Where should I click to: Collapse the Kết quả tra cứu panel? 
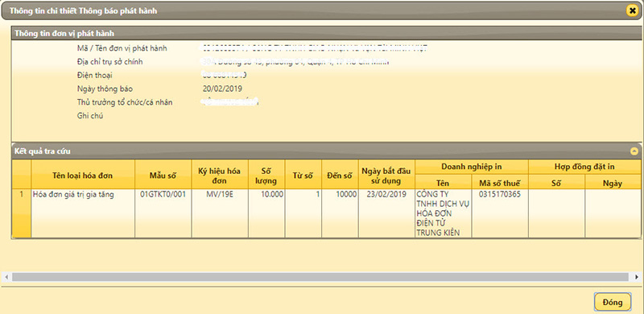tap(634, 151)
